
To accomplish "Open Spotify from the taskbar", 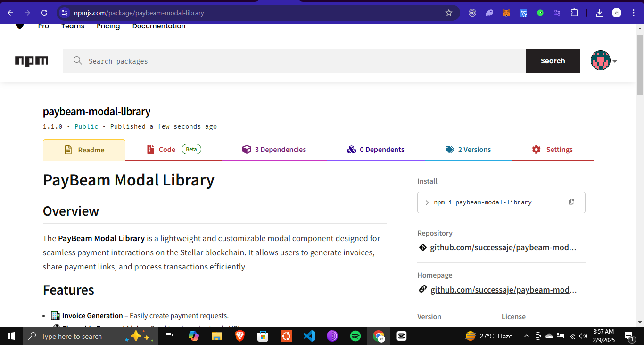I will (355, 336).
